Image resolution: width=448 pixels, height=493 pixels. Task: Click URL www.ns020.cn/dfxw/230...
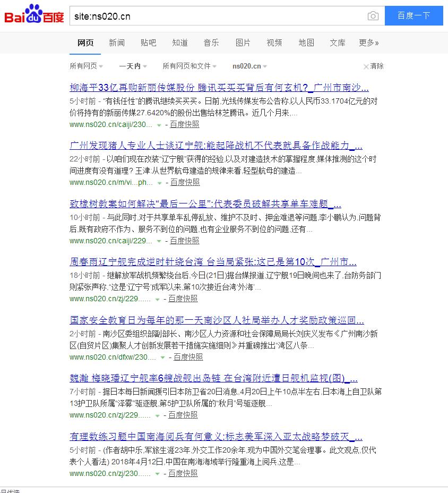[x=113, y=357]
